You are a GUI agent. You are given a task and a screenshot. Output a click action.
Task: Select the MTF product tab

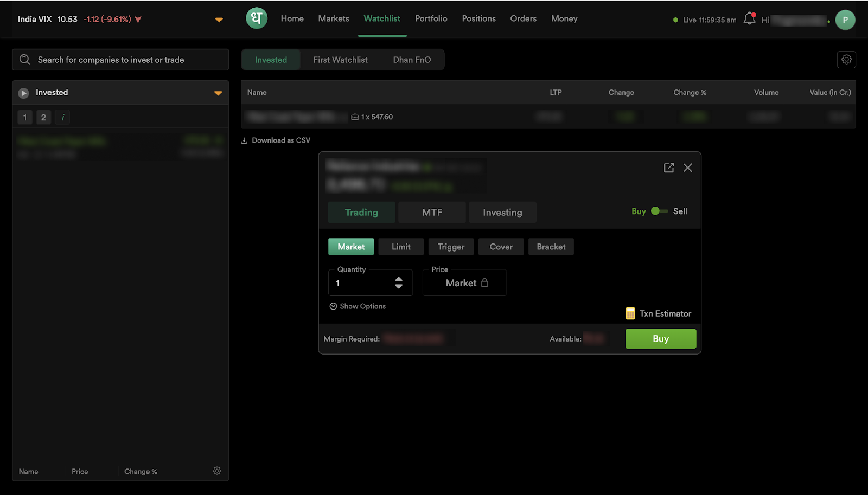click(432, 213)
